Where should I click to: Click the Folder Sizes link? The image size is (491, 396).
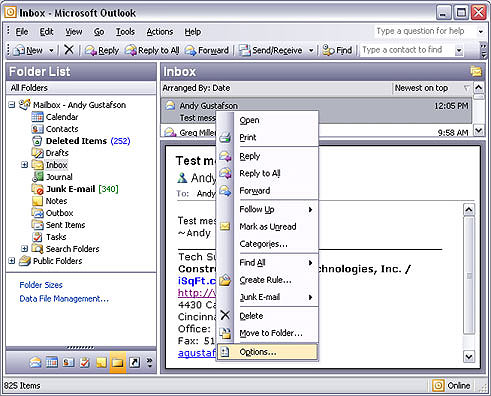point(41,285)
